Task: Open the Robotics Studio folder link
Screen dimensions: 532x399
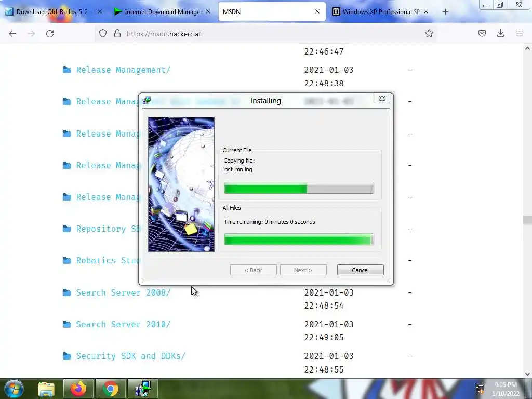Action: [107, 261]
